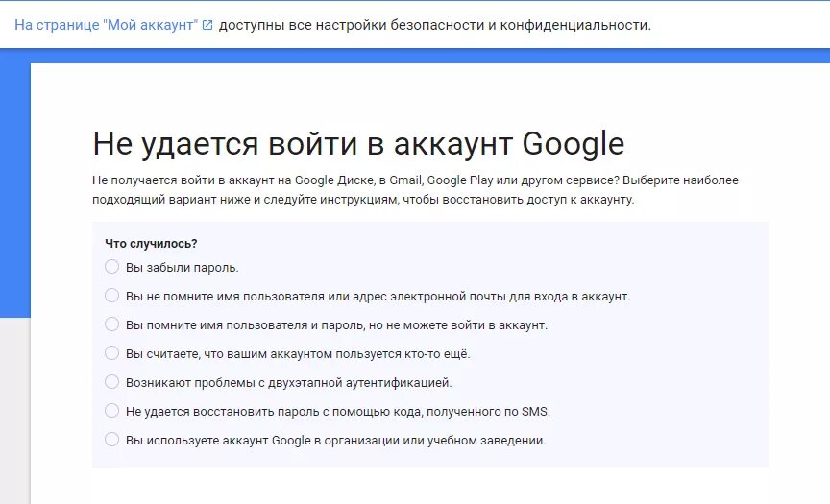
Task: Select radio about двухэтапной аутентификацией problems
Action: 111,382
